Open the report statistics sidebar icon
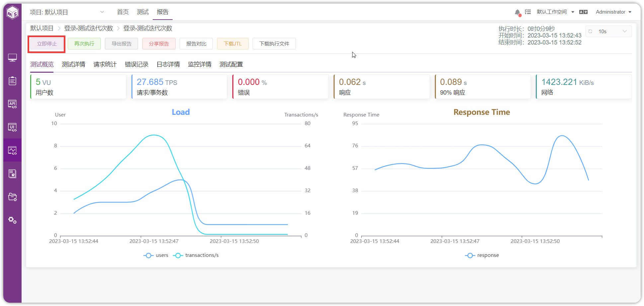 (x=12, y=174)
